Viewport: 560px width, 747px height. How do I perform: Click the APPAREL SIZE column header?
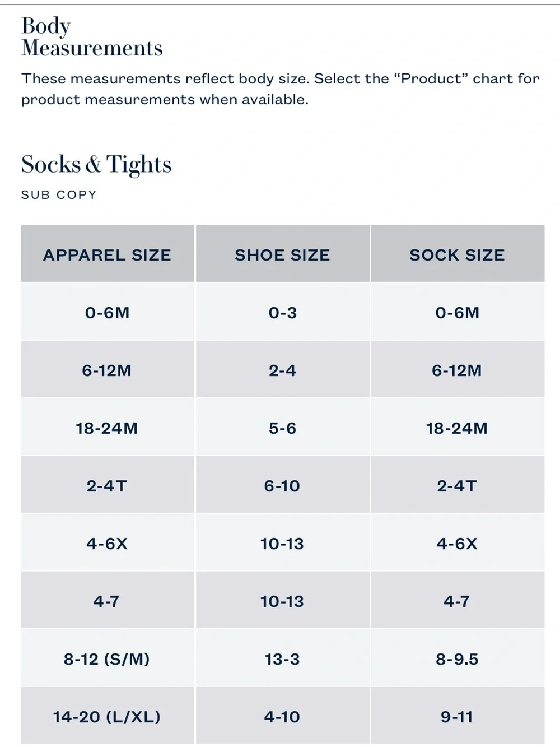108,254
